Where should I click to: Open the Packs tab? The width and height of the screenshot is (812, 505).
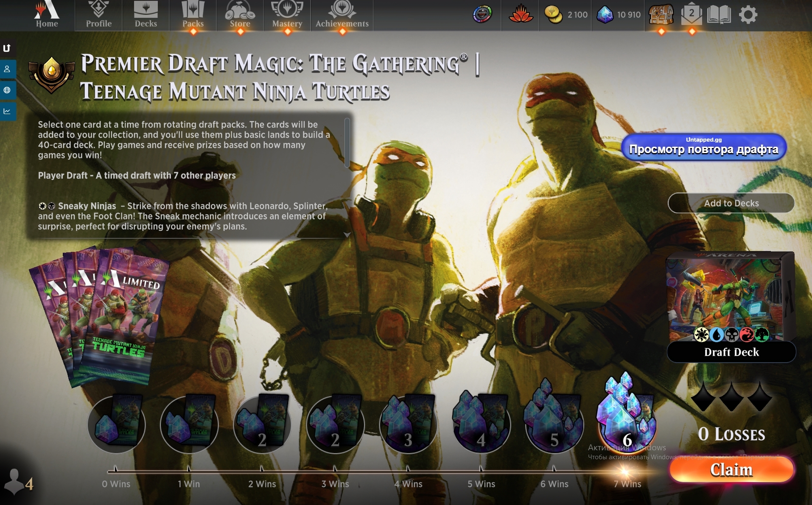pyautogui.click(x=193, y=15)
